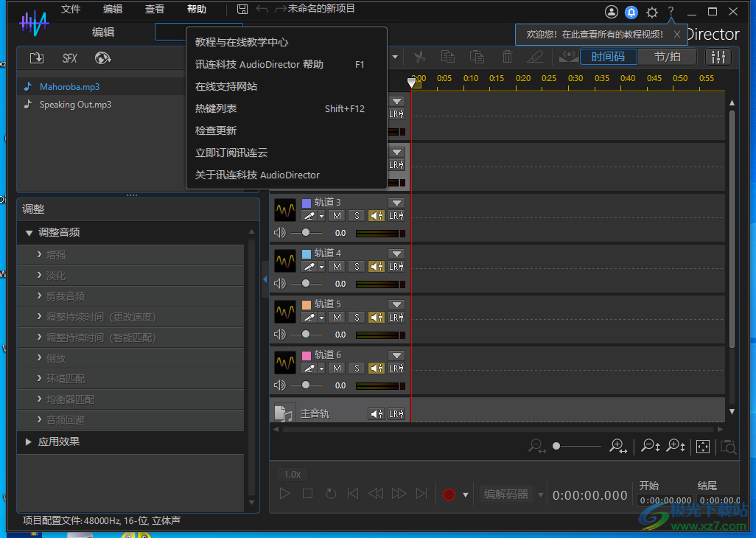The height and width of the screenshot is (538, 756).
Task: Click the fast forward button
Action: tap(399, 494)
